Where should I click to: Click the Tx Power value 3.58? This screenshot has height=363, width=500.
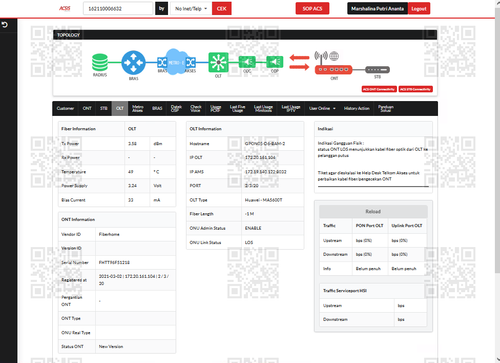click(x=132, y=144)
